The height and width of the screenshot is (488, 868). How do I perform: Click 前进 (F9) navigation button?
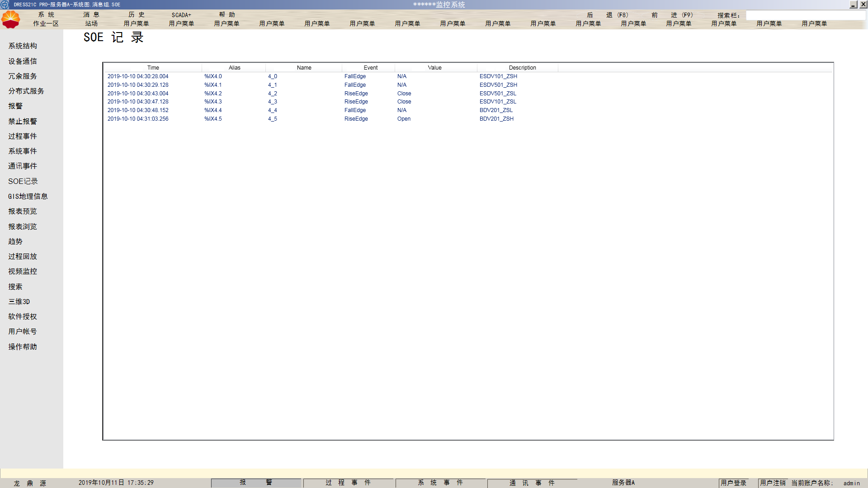click(x=672, y=15)
